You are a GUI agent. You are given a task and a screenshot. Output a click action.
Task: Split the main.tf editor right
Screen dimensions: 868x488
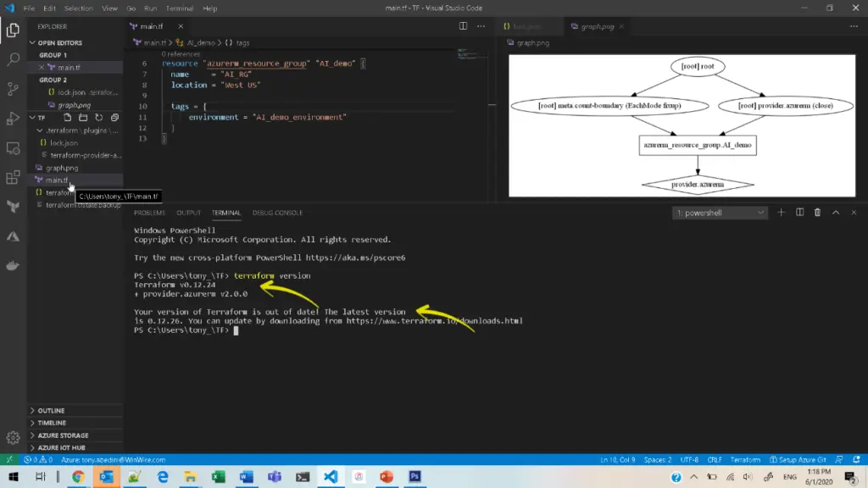463,26
